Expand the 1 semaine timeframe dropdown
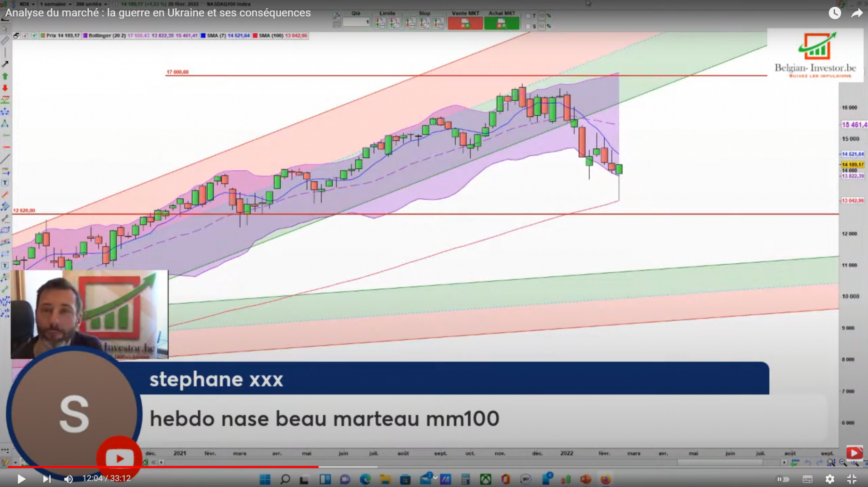Viewport: 868px width, 487px height. [x=55, y=4]
